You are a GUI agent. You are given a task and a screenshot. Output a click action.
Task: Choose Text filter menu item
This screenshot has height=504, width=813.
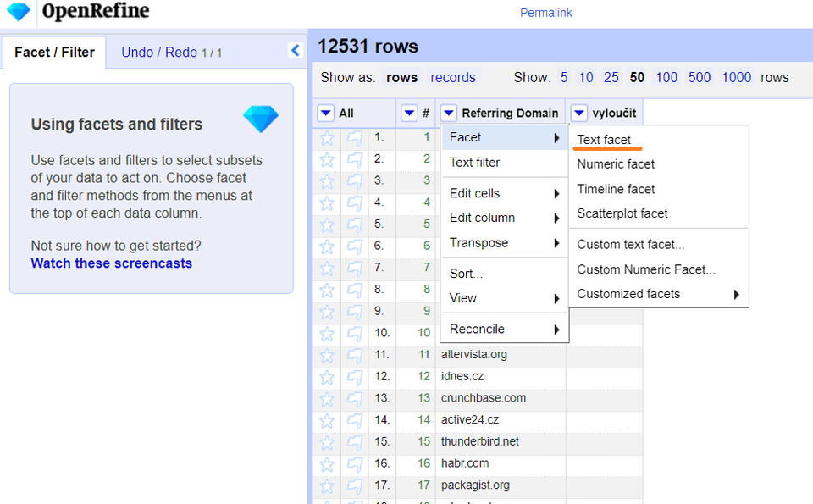[x=474, y=163]
